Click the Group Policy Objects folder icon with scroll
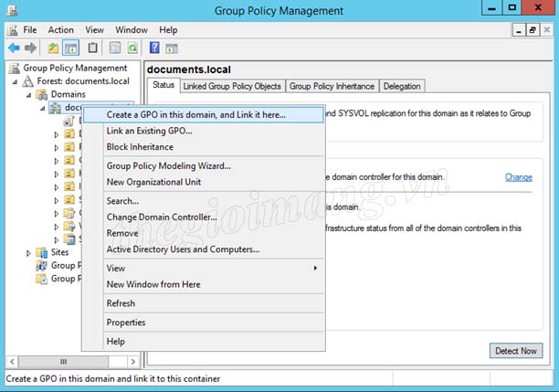The height and width of the screenshot is (392, 559). tap(69, 213)
